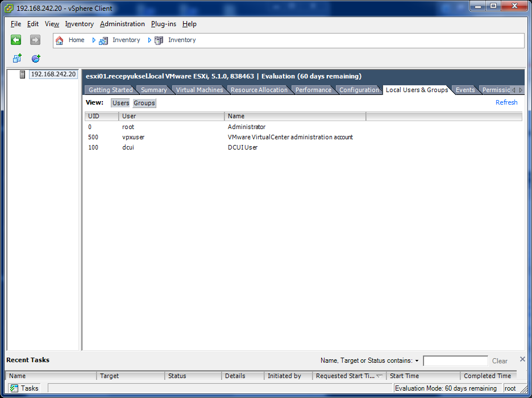Click second Inventory breadcrumb icon
This screenshot has width=532, height=398.
coord(159,40)
